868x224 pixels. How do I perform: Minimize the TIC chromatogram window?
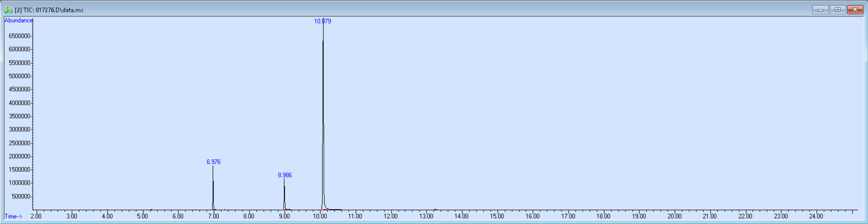click(x=820, y=10)
